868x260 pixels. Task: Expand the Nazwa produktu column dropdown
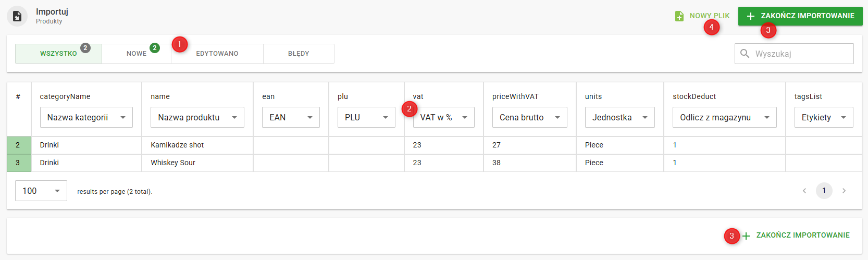pos(197,117)
